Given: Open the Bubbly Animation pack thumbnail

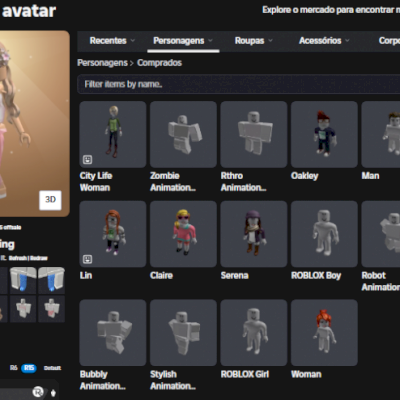Looking at the screenshot, I should (113, 332).
